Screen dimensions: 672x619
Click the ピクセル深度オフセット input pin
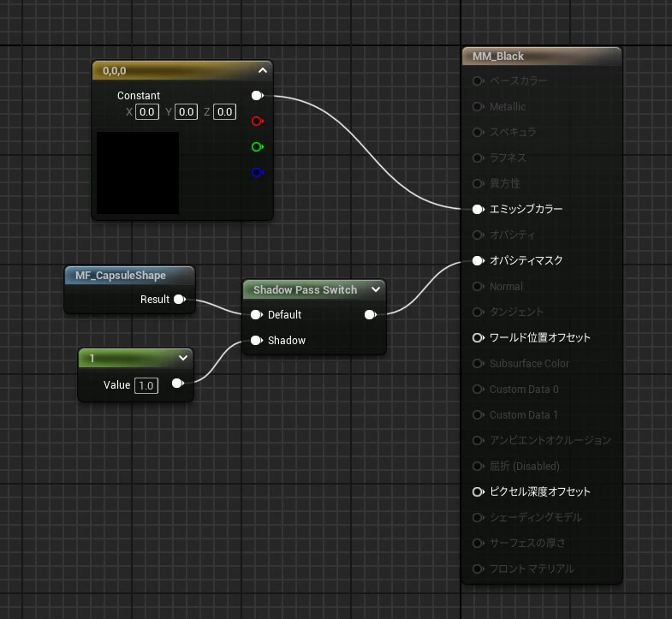point(478,491)
